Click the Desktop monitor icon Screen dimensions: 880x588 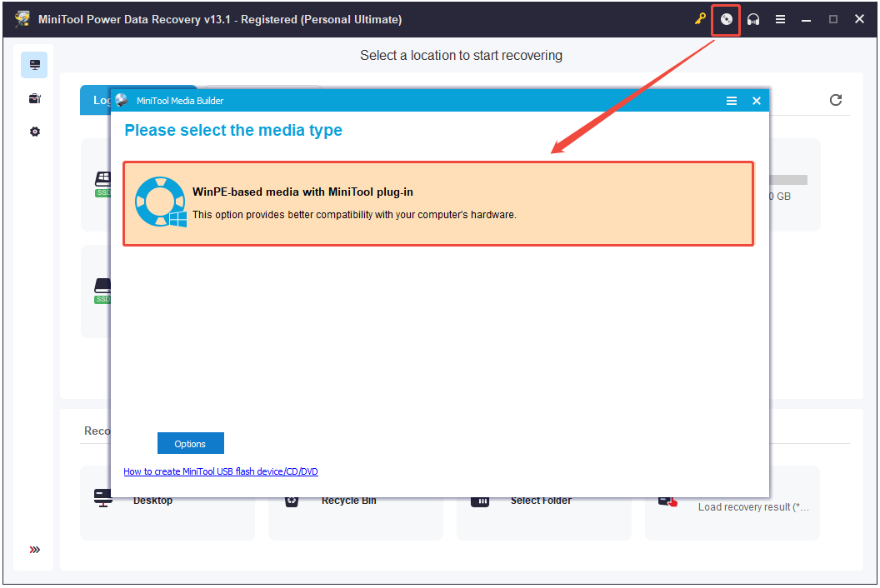[x=103, y=500]
